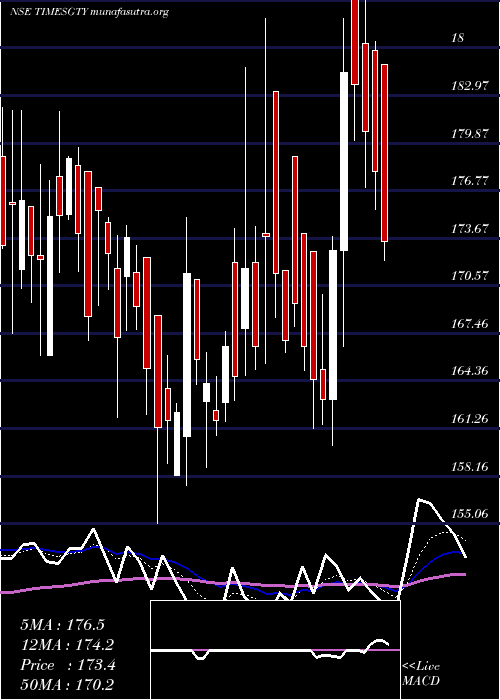Click the last red candlestick on the chart
Viewport: 500px width, 700px height.
coord(384,153)
